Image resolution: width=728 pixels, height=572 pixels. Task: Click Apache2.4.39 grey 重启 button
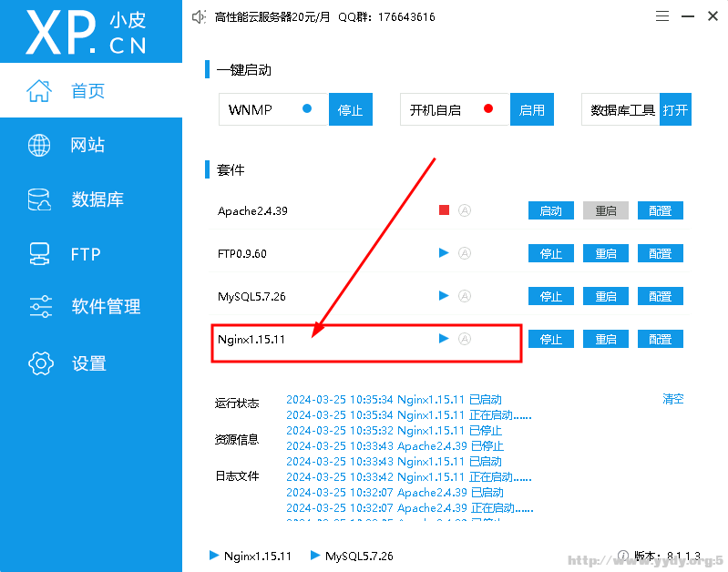tap(606, 210)
